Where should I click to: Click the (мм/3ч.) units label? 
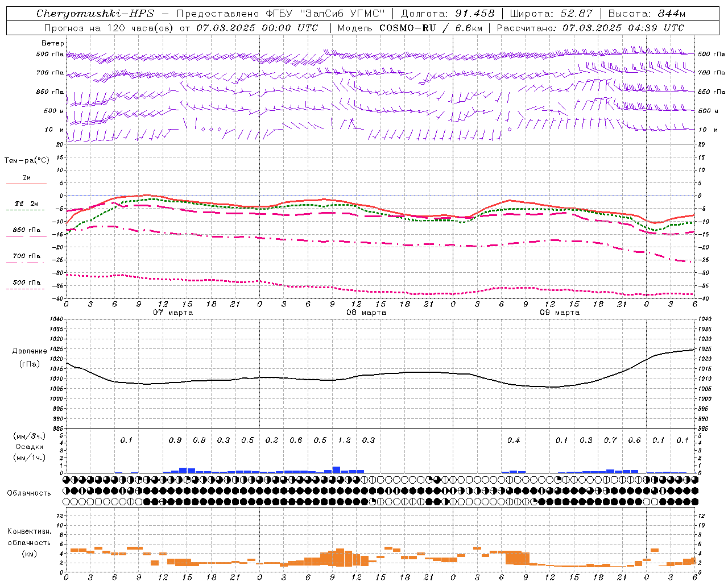pos(30,436)
